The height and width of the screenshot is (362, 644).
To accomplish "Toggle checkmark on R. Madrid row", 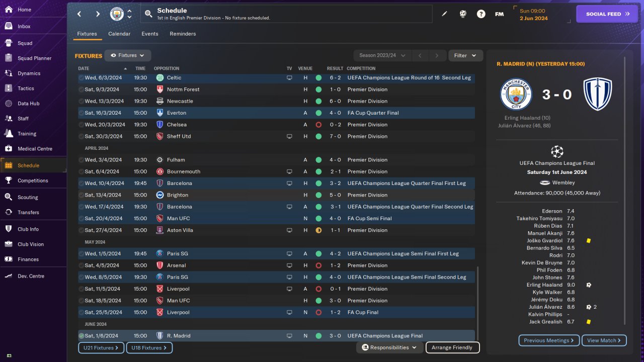I will click(81, 336).
